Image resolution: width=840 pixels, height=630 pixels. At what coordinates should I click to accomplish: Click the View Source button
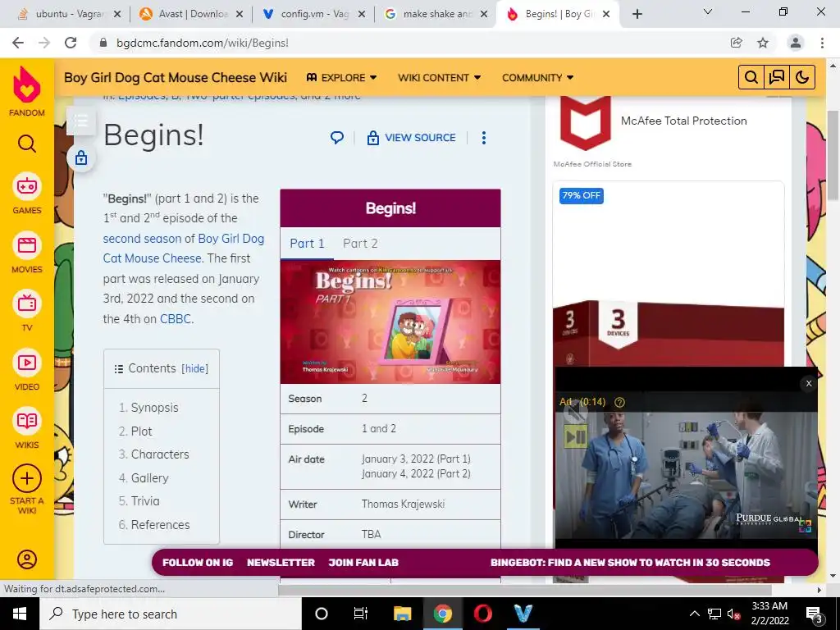(x=412, y=138)
